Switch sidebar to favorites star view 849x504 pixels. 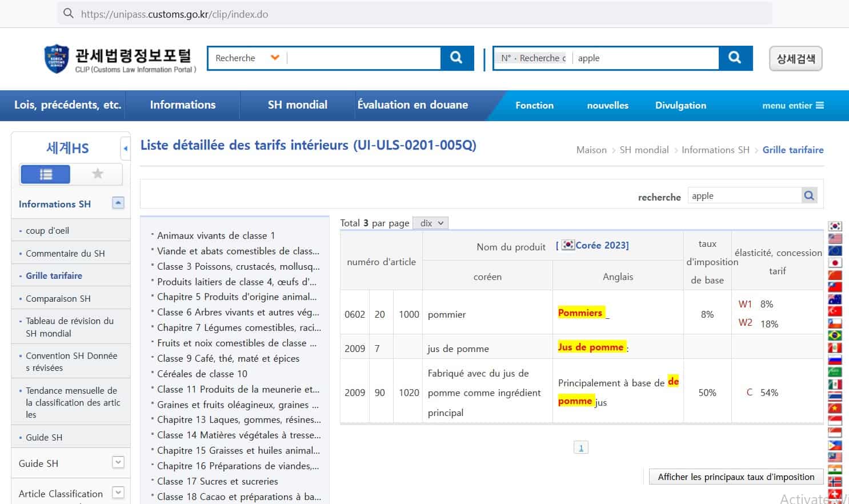[x=97, y=174]
